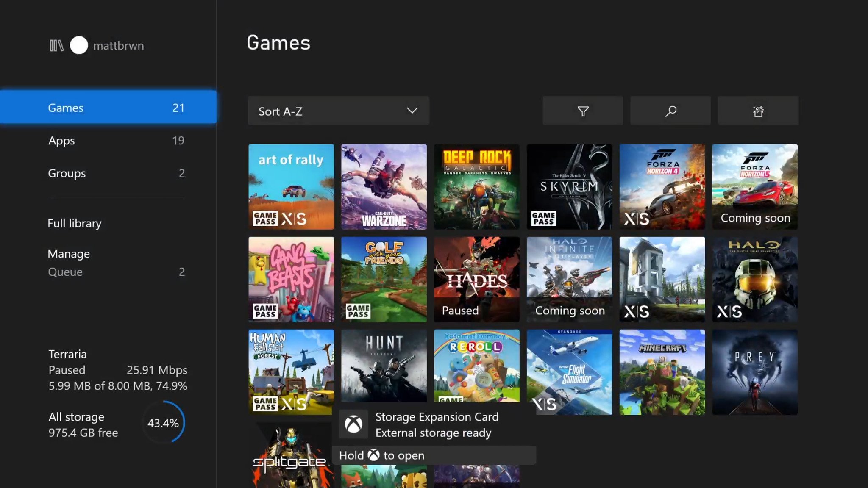868x488 pixels.
Task: Click the Deep Rock Galactic game thumbnail
Action: pyautogui.click(x=476, y=186)
